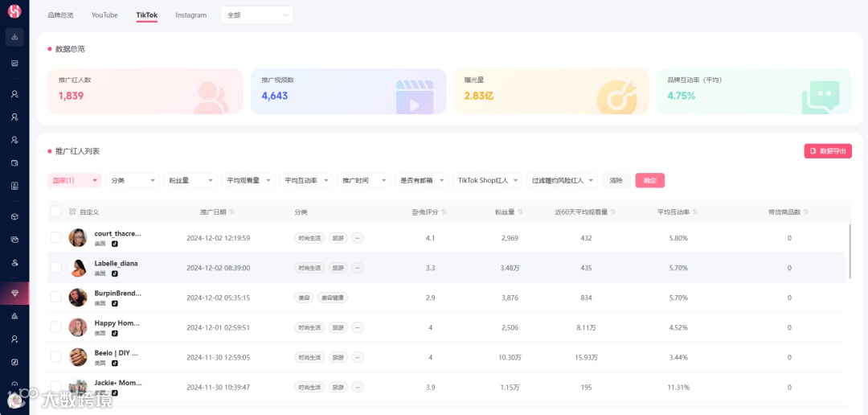
Task: Switch to the Instagram tab
Action: click(x=191, y=15)
